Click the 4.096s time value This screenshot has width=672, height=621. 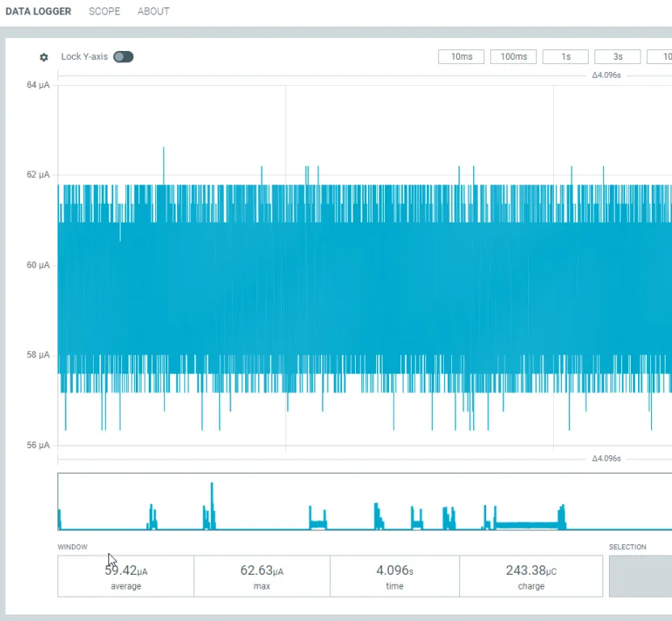pos(395,570)
